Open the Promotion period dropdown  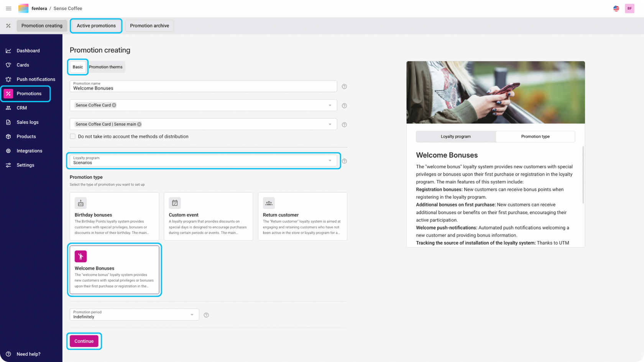[134, 314]
